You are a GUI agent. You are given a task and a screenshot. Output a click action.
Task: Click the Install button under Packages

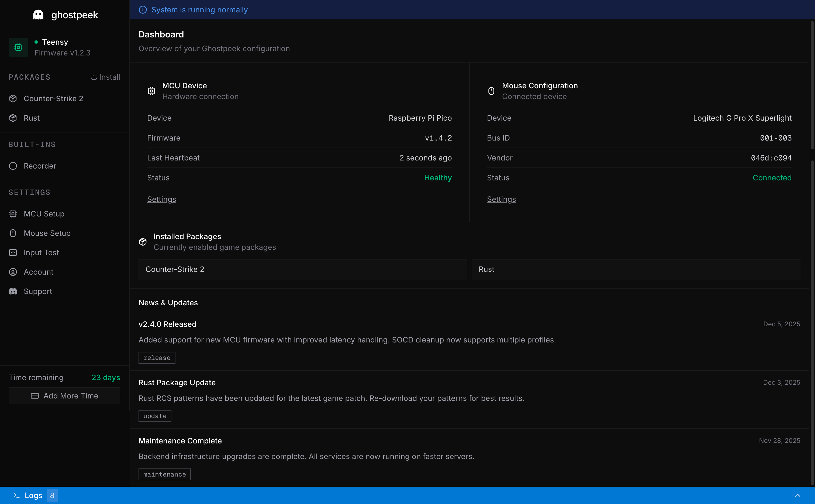[106, 77]
